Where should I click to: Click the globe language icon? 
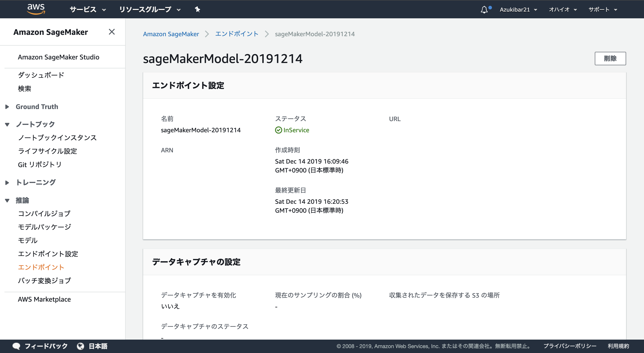pos(80,346)
